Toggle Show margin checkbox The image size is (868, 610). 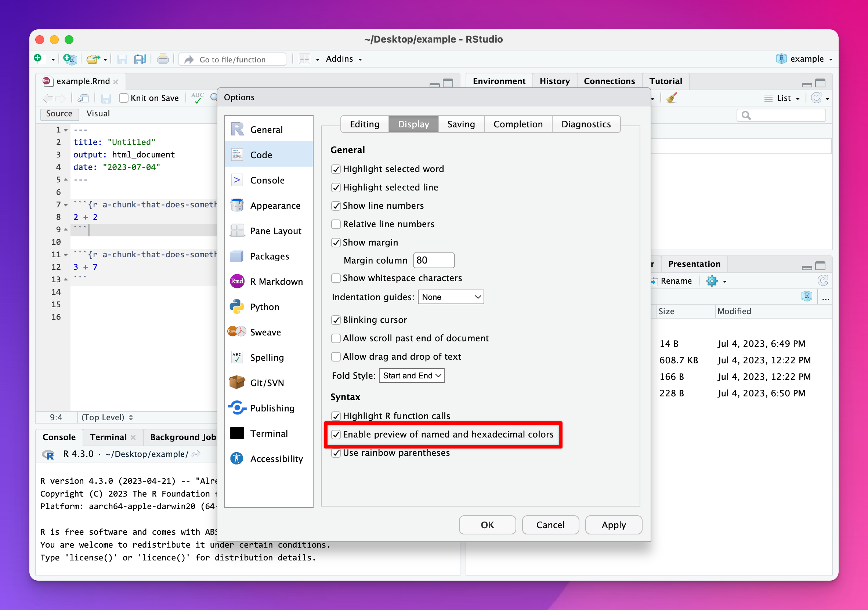(336, 243)
